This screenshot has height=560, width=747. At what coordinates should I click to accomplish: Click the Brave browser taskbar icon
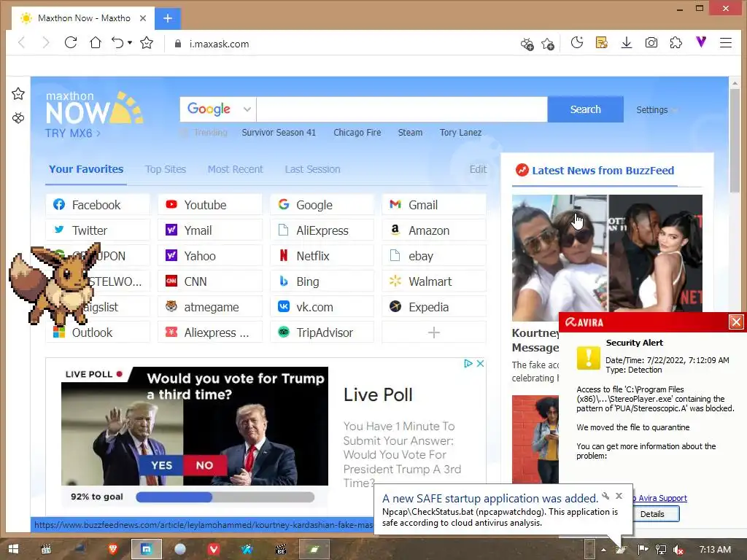(112, 549)
